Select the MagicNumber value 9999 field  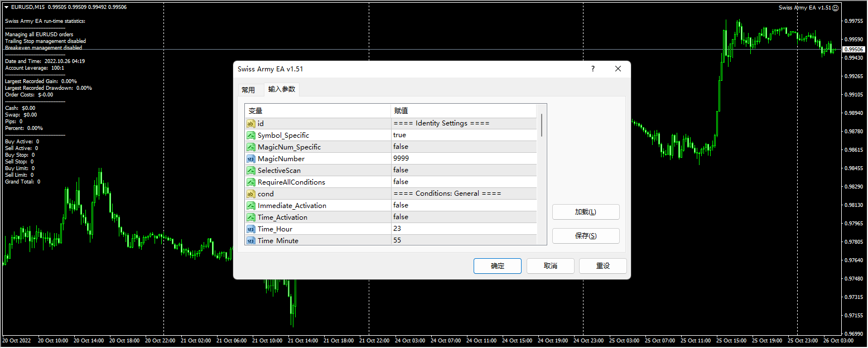tap(463, 158)
